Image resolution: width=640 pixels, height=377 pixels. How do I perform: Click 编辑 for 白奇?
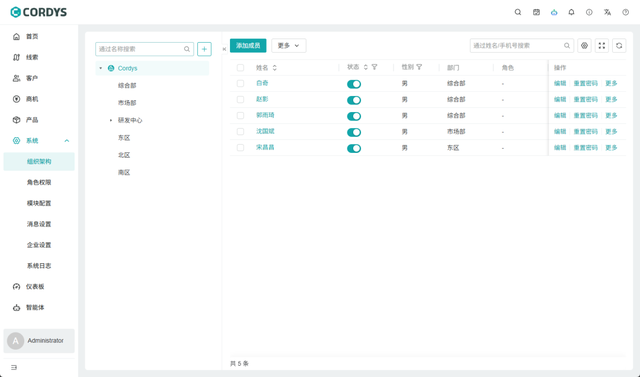click(560, 83)
